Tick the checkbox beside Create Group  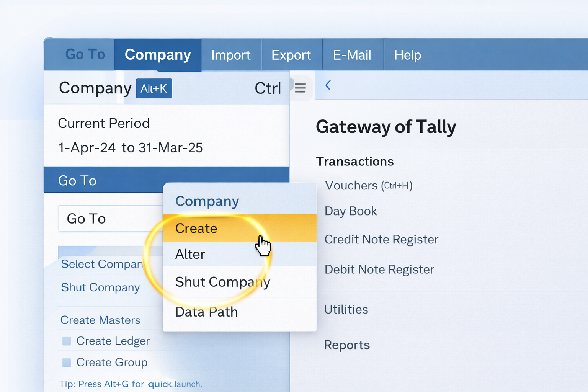(x=67, y=363)
